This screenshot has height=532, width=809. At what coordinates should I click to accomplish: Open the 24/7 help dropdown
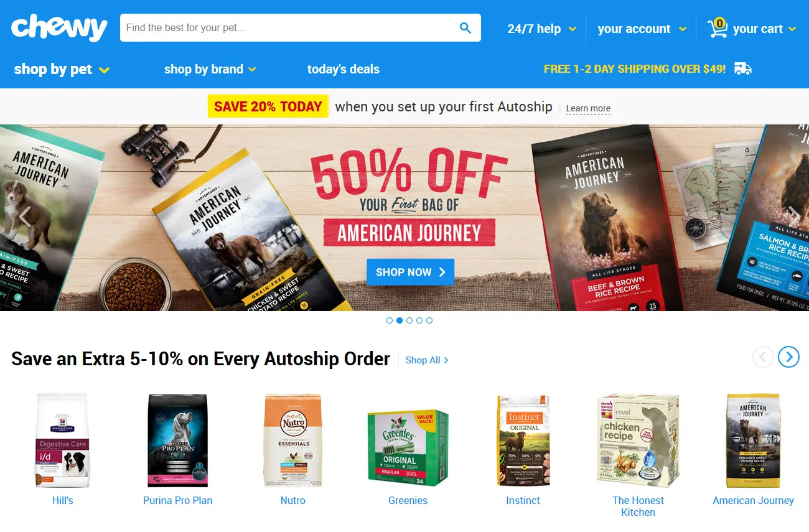(x=542, y=29)
